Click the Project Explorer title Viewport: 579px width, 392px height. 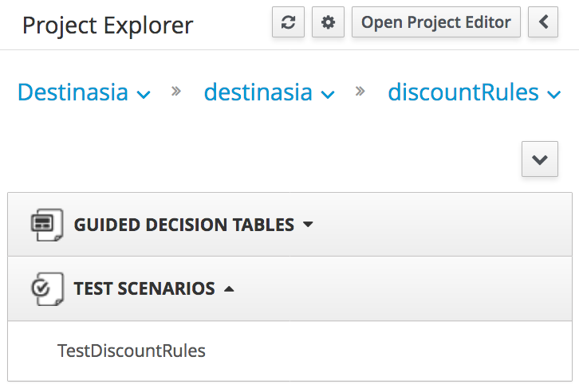(x=108, y=25)
